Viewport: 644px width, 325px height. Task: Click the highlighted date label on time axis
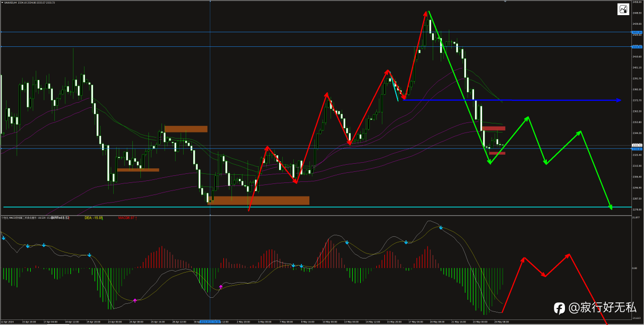pyautogui.click(x=210, y=321)
